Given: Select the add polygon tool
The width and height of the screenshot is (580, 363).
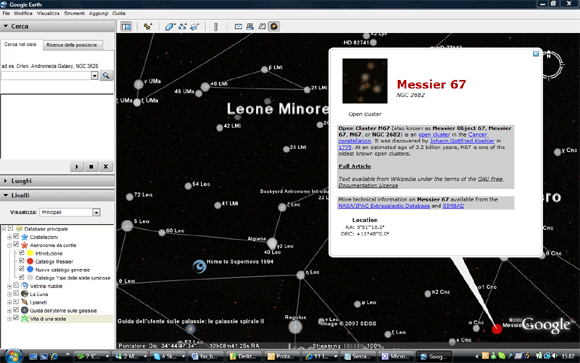Looking at the screenshot, I should pyautogui.click(x=170, y=27).
